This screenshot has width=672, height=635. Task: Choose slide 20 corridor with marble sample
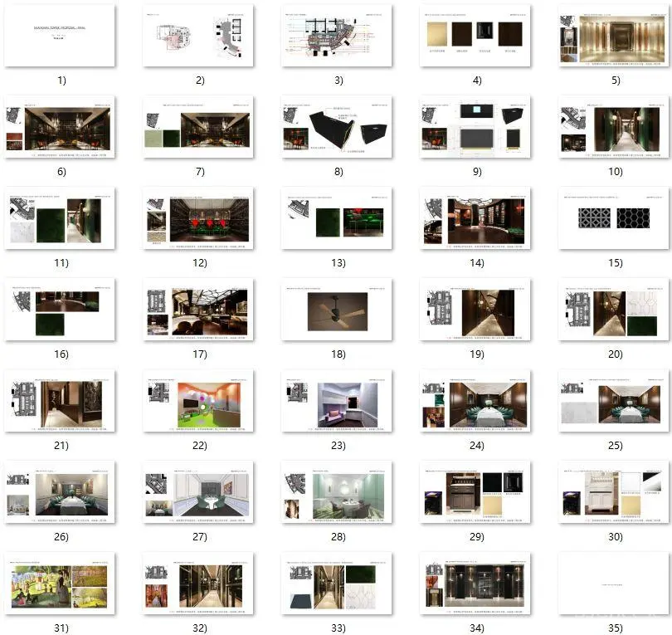tap(614, 310)
